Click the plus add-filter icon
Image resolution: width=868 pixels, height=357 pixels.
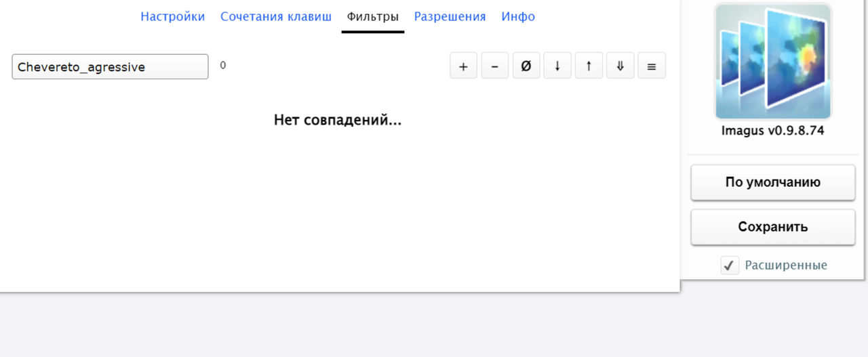click(x=464, y=66)
